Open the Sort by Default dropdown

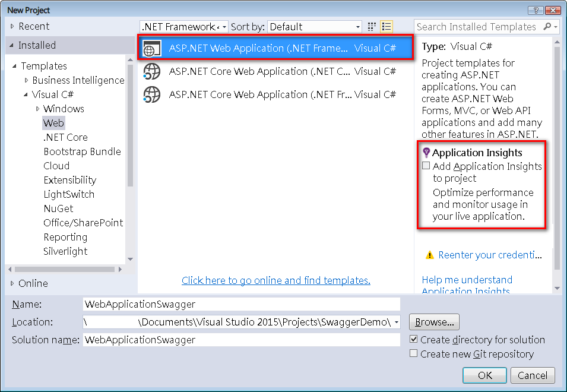(x=357, y=27)
